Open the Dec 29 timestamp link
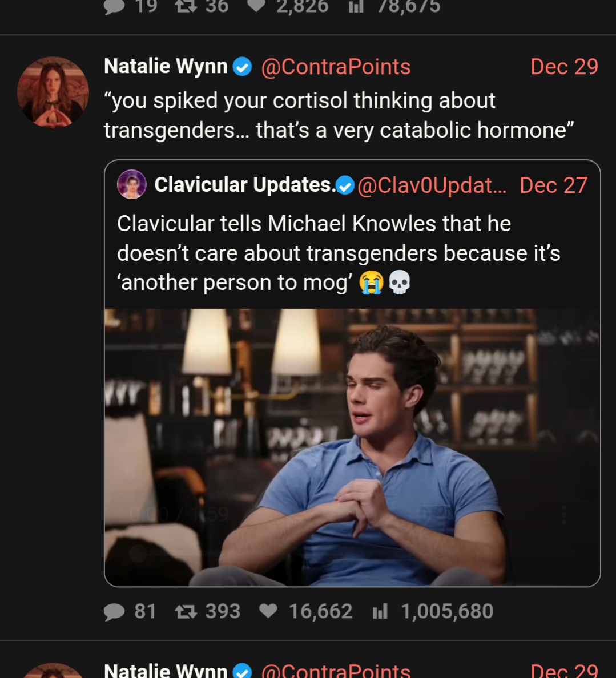The image size is (616, 678). point(563,67)
